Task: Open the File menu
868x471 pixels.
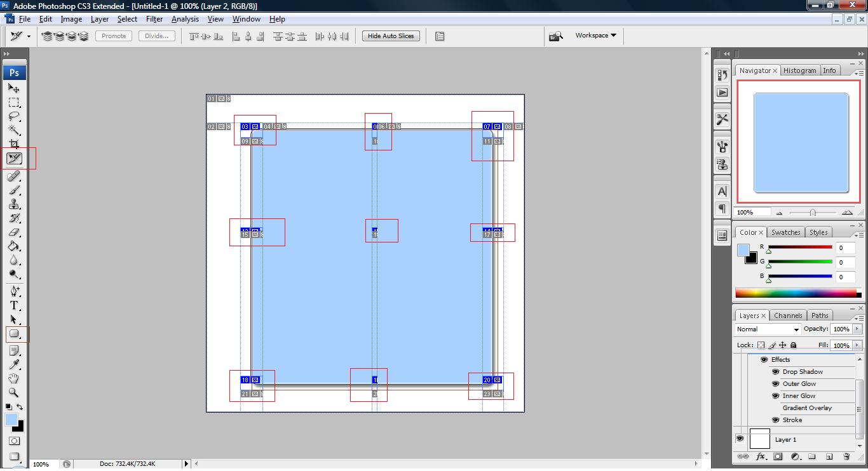Action: tap(24, 19)
